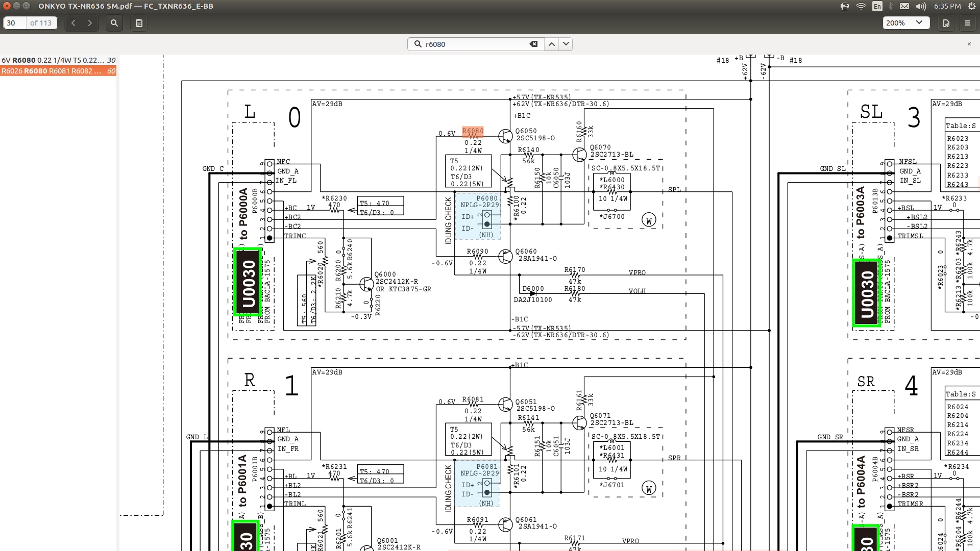The width and height of the screenshot is (980, 551).
Task: Open the annotations toolbar button
Action: click(x=139, y=23)
